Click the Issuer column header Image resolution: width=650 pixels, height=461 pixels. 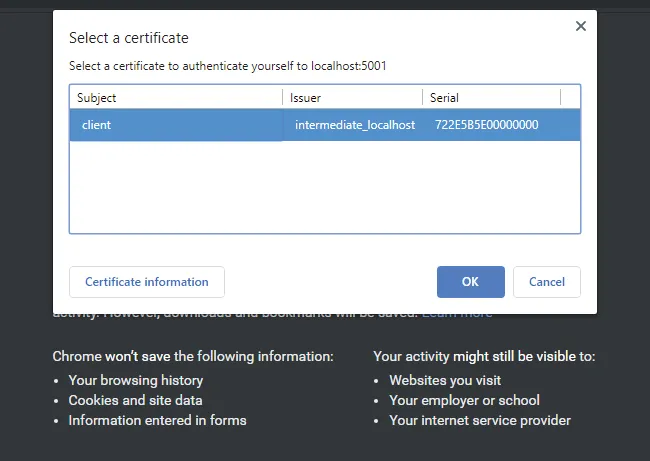[350, 98]
